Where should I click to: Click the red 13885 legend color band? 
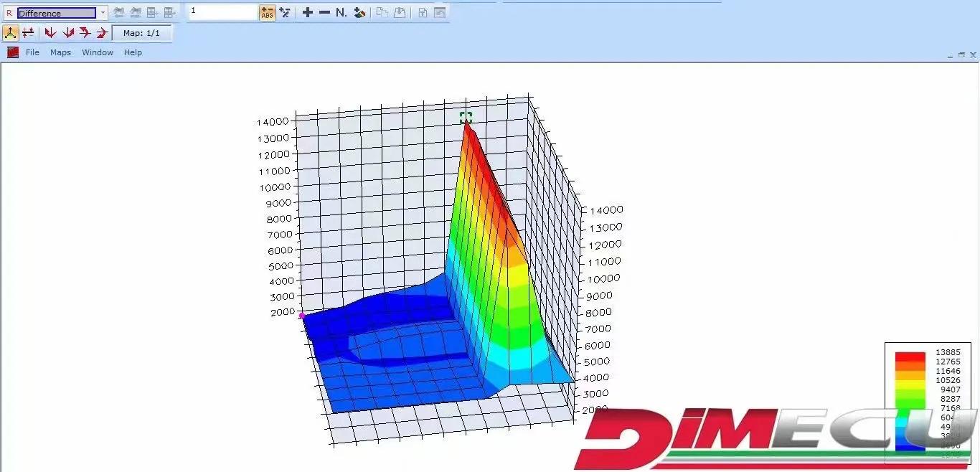(x=910, y=357)
